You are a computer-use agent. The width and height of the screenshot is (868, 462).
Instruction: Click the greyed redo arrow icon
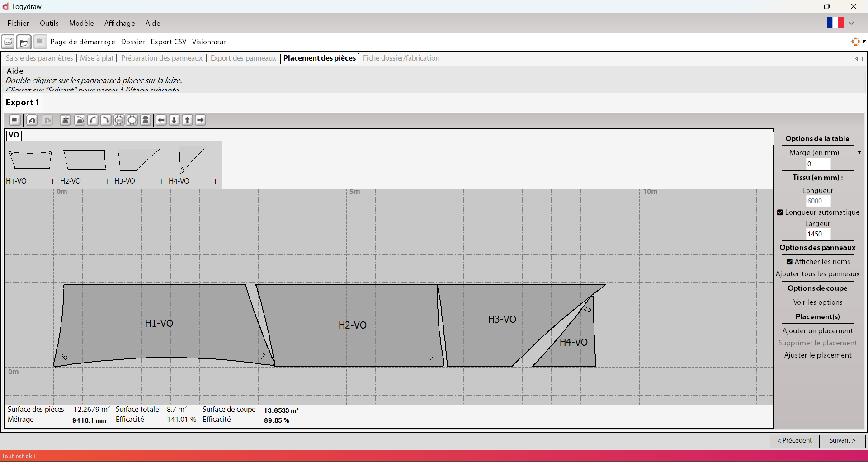point(47,120)
